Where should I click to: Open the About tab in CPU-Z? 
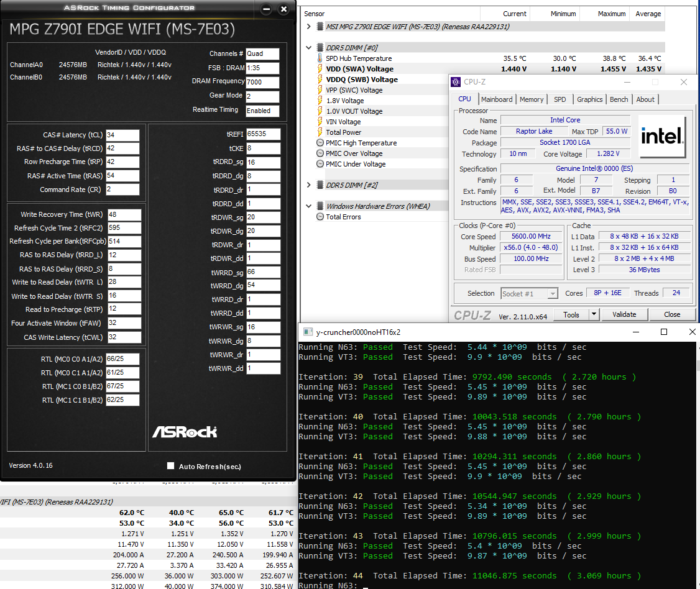(x=645, y=99)
